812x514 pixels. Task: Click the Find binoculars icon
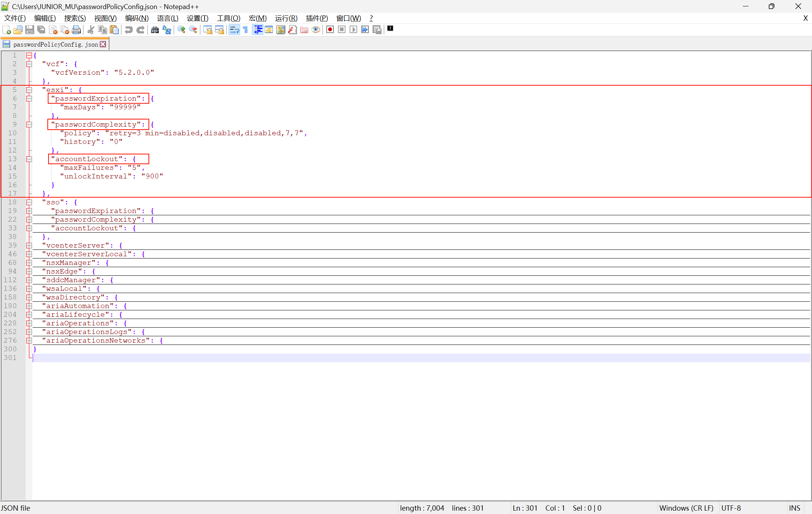pyautogui.click(x=155, y=30)
